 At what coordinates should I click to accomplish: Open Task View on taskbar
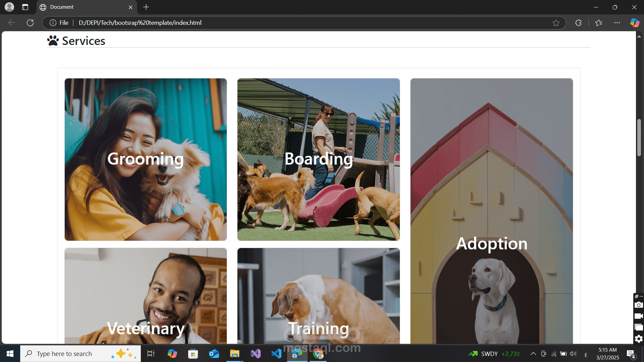tap(151, 354)
